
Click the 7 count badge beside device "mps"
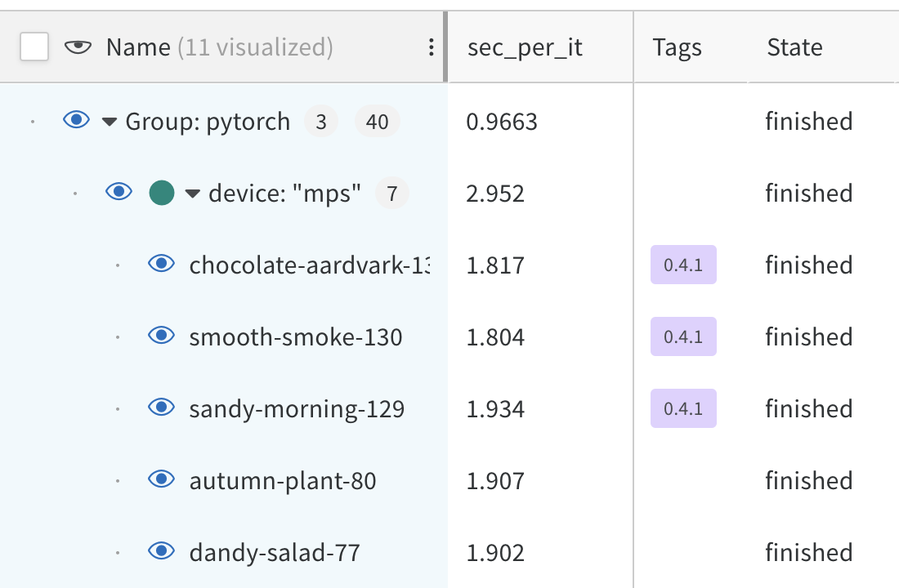[391, 192]
